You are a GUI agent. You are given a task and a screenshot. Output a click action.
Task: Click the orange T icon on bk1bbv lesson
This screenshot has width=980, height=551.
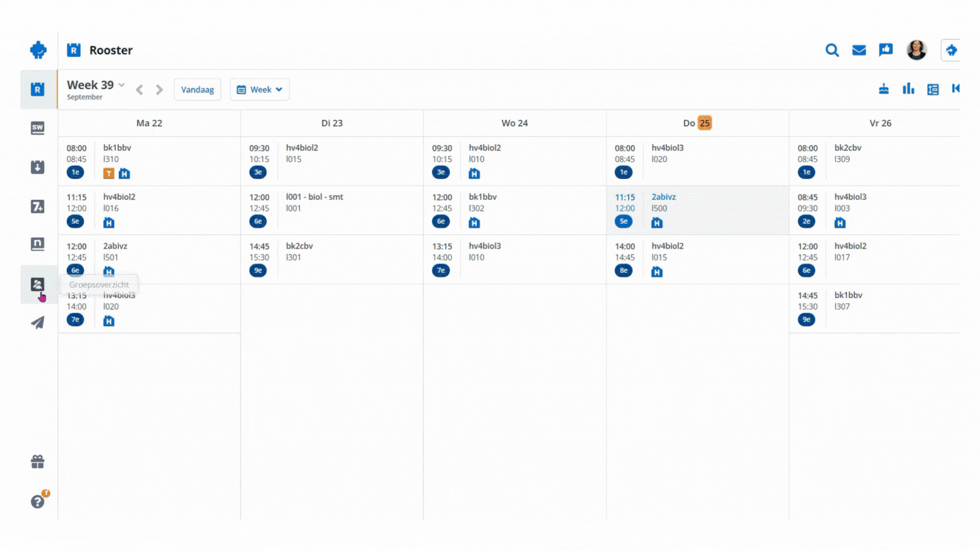pos(109,173)
